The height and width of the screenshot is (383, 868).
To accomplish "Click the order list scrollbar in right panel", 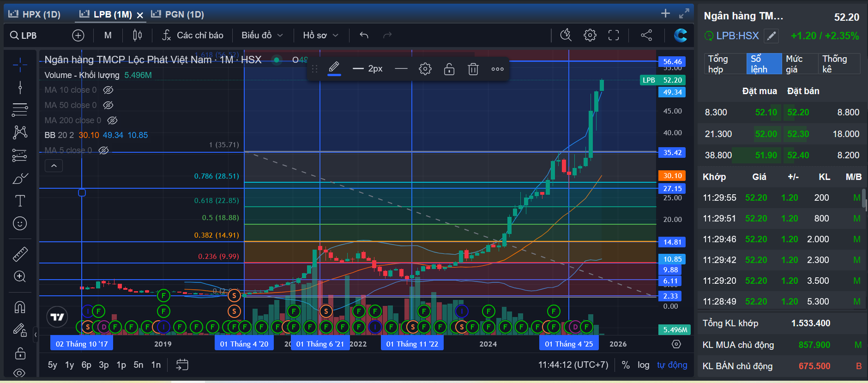I will tap(863, 198).
